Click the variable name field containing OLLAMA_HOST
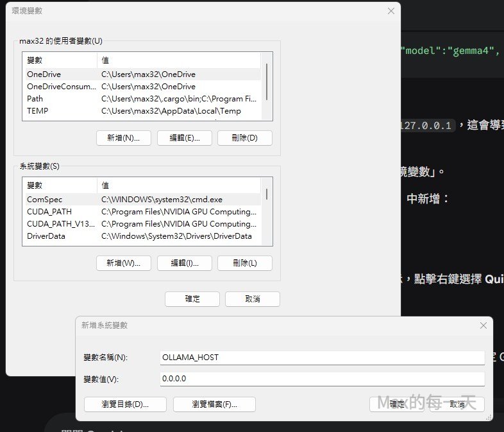 [322, 358]
